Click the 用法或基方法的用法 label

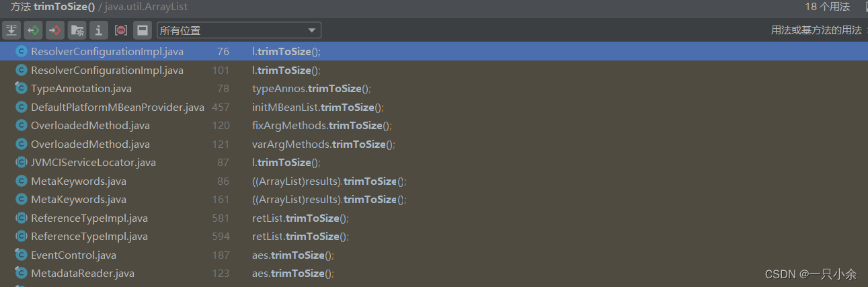pos(816,30)
